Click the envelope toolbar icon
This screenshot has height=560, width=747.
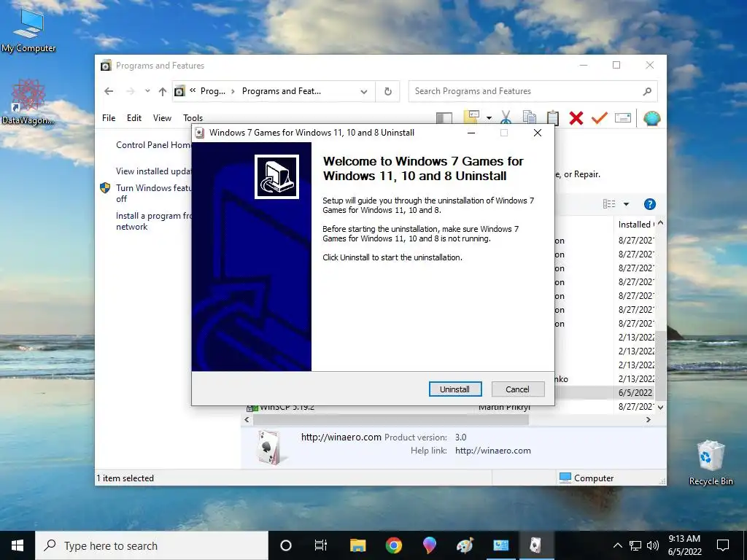tap(623, 117)
